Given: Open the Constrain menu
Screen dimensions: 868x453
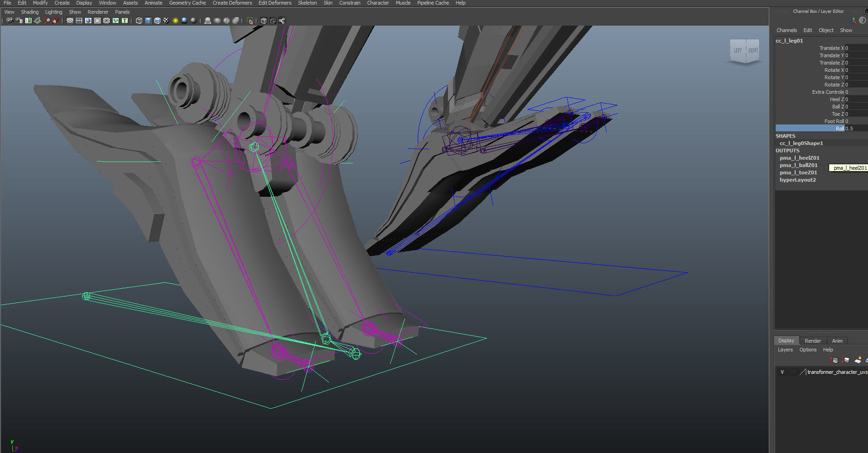Looking at the screenshot, I should (350, 3).
